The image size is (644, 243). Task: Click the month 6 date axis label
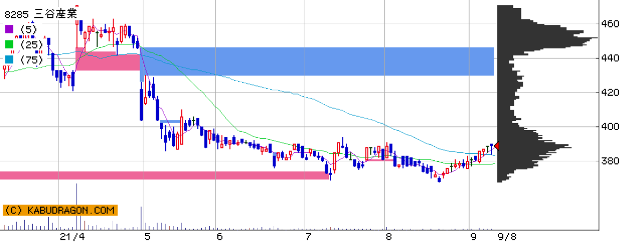click(219, 237)
